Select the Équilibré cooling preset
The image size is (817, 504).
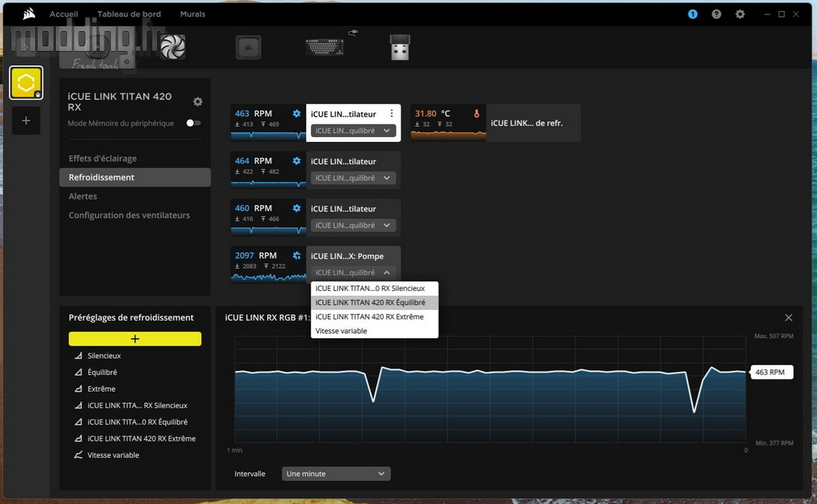pos(102,372)
